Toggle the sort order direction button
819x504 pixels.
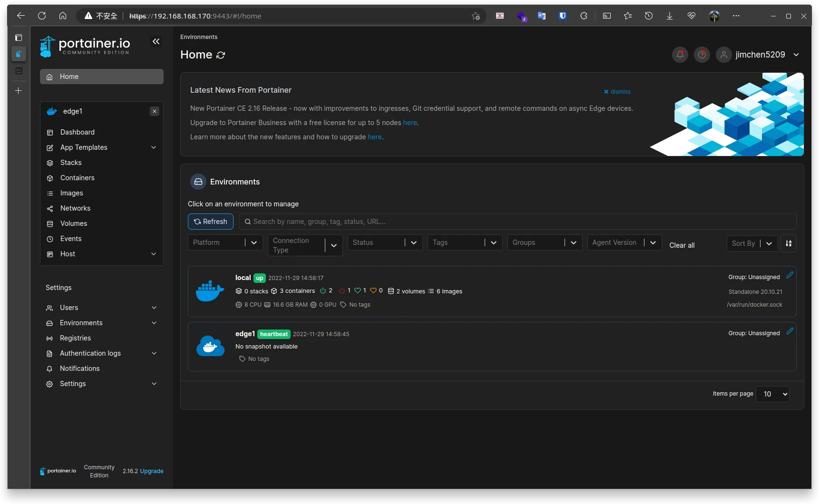click(788, 243)
